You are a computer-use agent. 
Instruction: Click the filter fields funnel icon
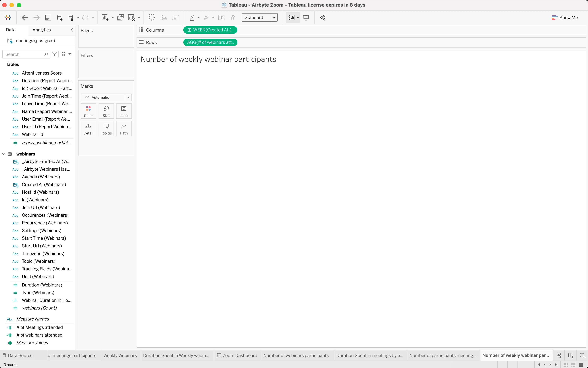coord(54,54)
